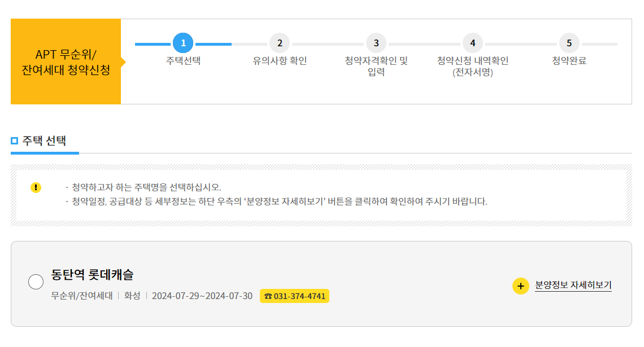This screenshot has width=644, height=347.
Task: Open the 분양정보 자세히보기 link
Action: pyautogui.click(x=573, y=285)
